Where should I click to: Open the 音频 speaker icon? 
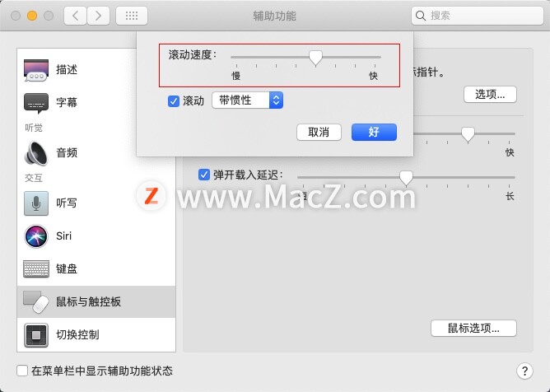coord(36,153)
